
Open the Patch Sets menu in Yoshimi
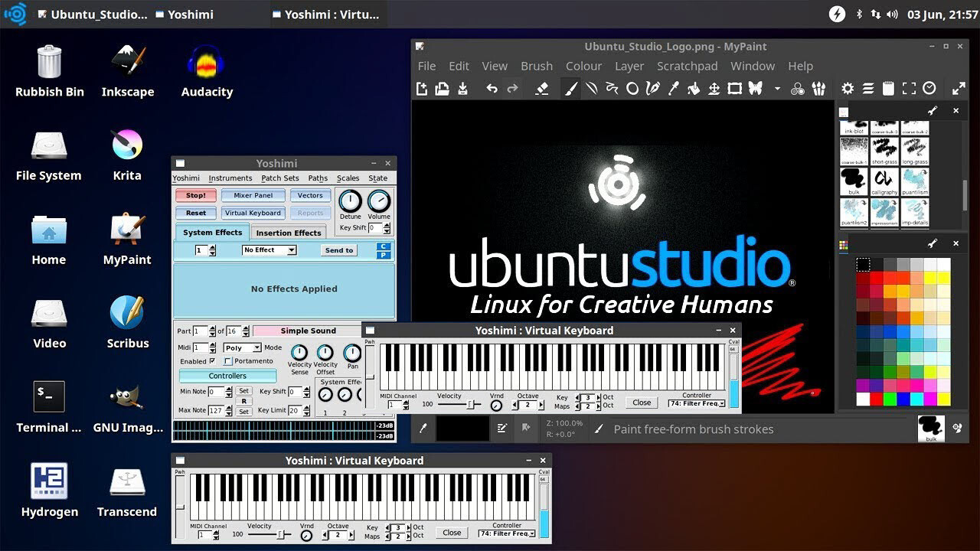280,178
